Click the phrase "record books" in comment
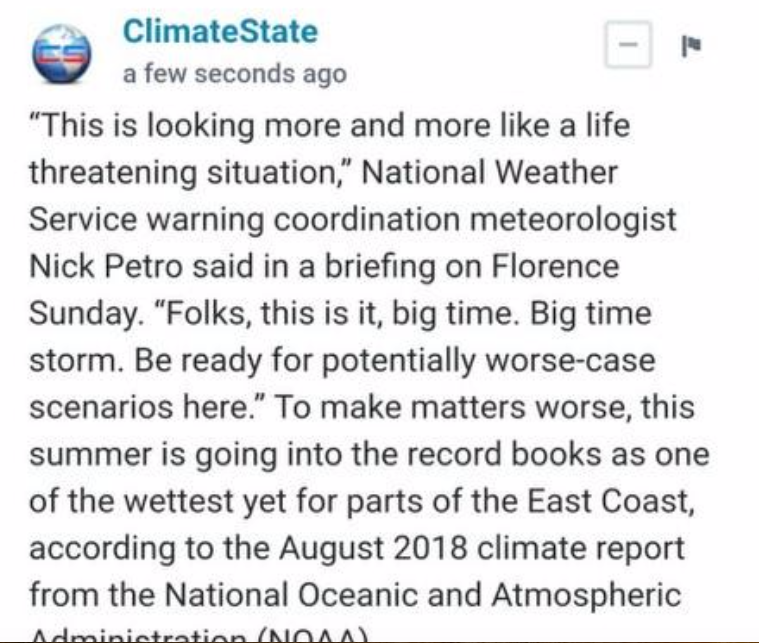 [509, 455]
